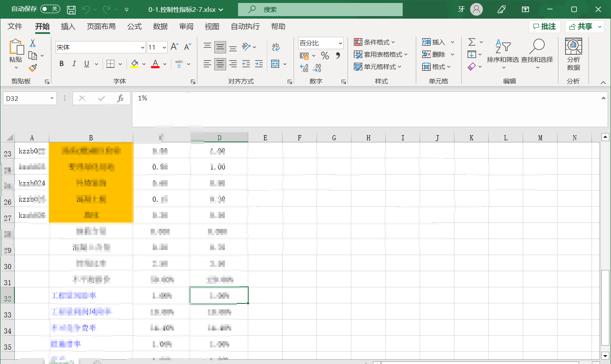Open number format dropdown showing 百分比
The width and height of the screenshot is (611, 364).
pos(340,43)
